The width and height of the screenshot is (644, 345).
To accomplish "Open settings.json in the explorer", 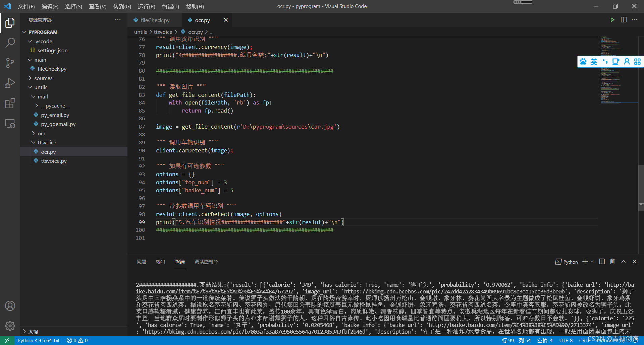I will (x=74, y=50).
